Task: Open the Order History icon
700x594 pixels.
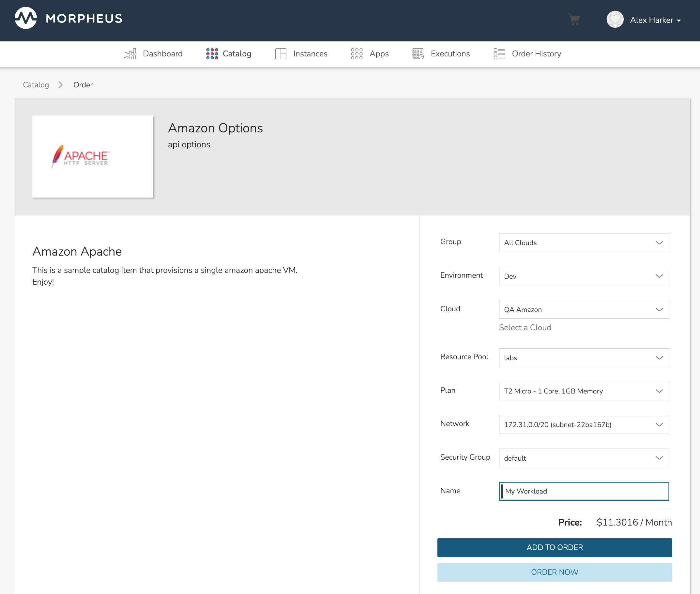Action: 498,53
